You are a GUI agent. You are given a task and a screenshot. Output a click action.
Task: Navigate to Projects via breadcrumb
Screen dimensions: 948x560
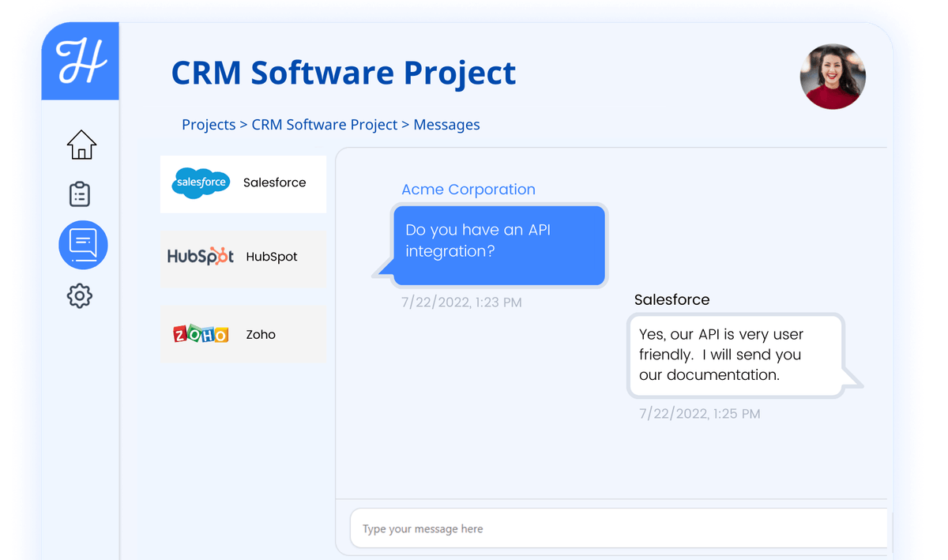[208, 124]
